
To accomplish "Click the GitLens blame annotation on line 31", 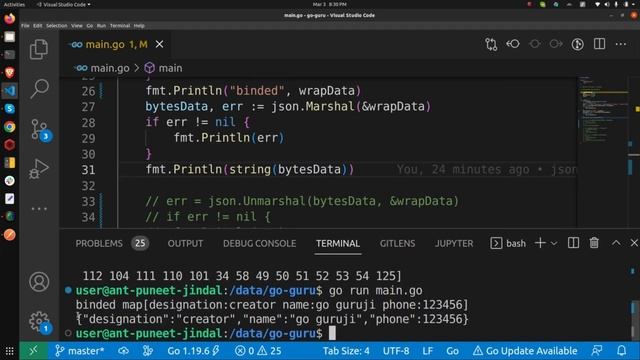I will pos(487,169).
